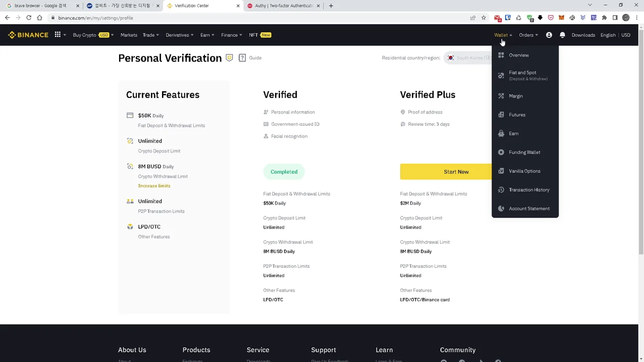Click the Funding Wallet icon
The height and width of the screenshot is (362, 644).
501,152
